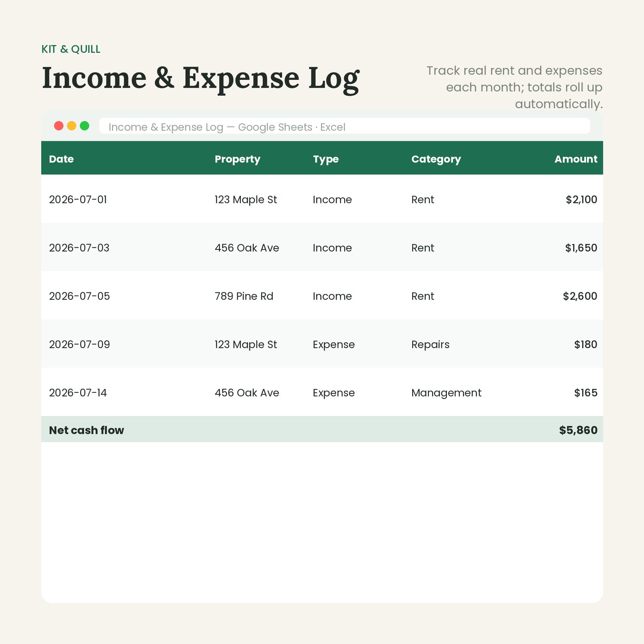
Task: Click the Repairs category cell
Action: click(431, 345)
